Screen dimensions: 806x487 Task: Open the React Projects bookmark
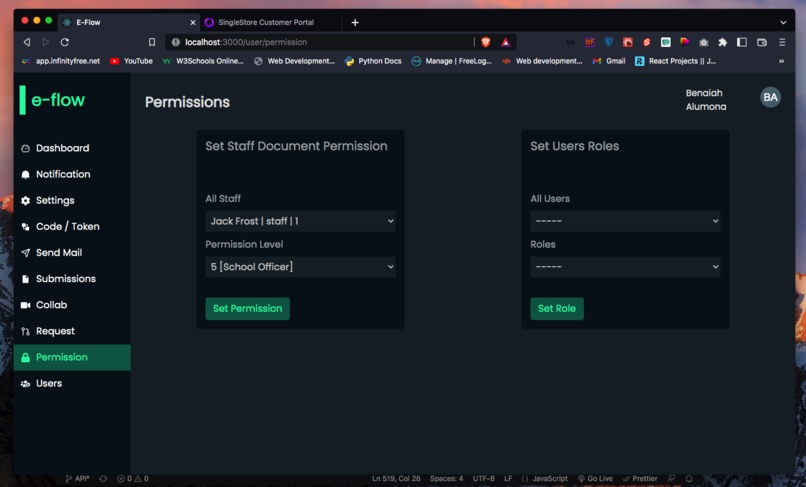click(675, 61)
